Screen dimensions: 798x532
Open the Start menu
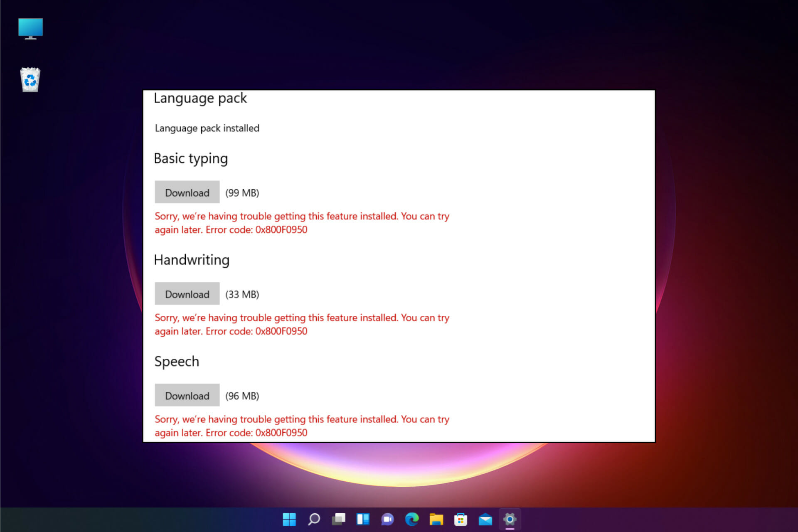(x=289, y=519)
